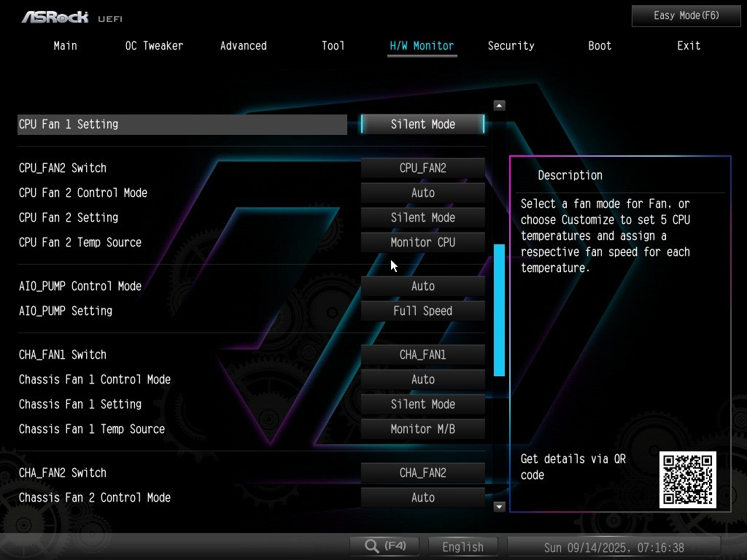The width and height of the screenshot is (747, 560).
Task: Select the CPU_FAN2 Switch label
Action: 63,168
